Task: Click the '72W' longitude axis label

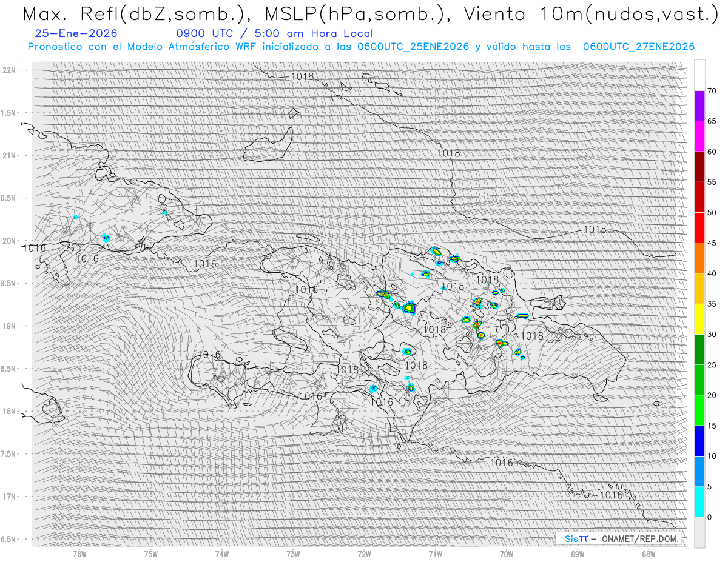Action: click(x=364, y=554)
